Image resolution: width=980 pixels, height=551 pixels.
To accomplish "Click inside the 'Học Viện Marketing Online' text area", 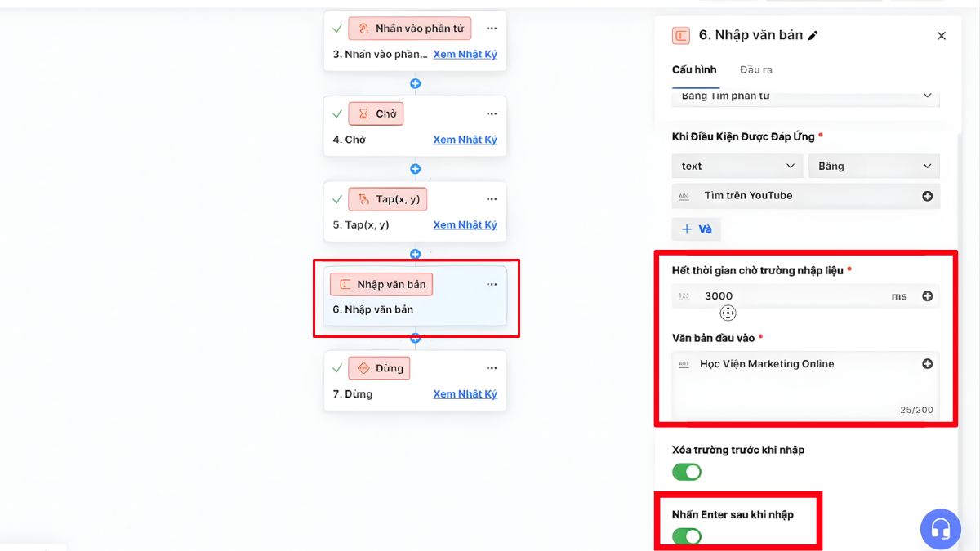I will pos(784,364).
